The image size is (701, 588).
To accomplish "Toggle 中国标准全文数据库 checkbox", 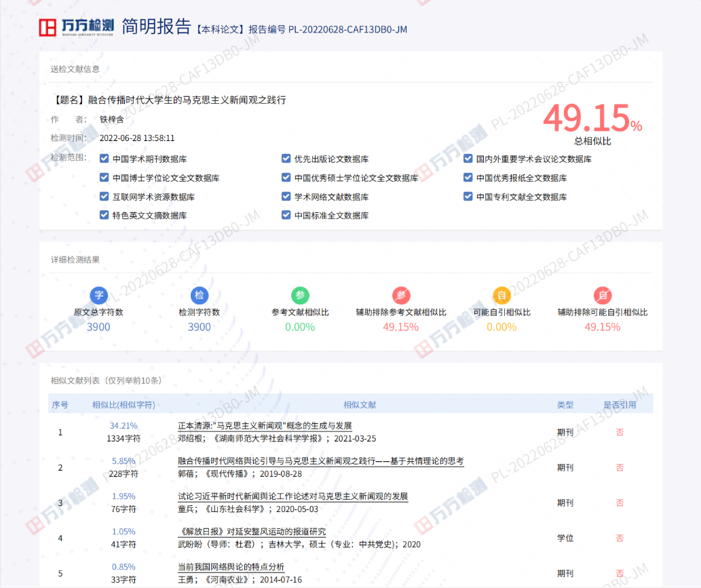I will pos(286,215).
